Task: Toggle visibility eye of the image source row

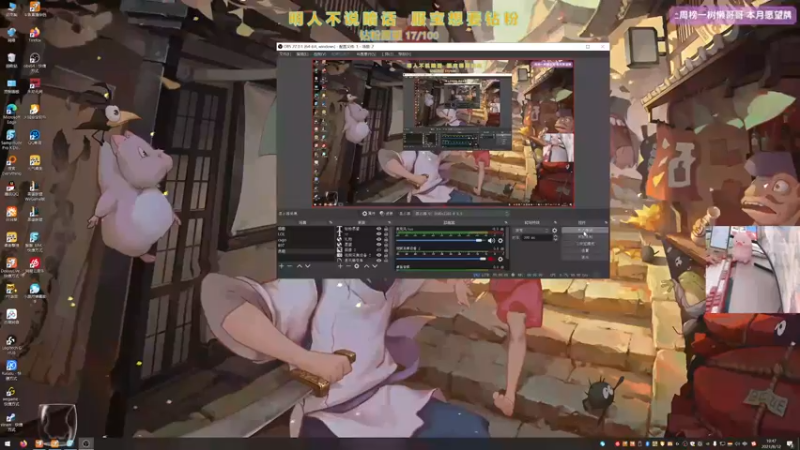Action: [x=379, y=250]
